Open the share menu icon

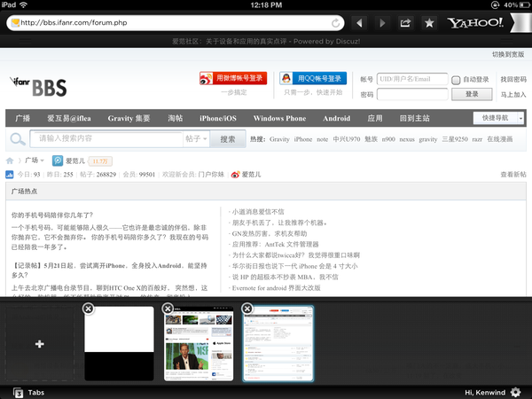click(405, 23)
